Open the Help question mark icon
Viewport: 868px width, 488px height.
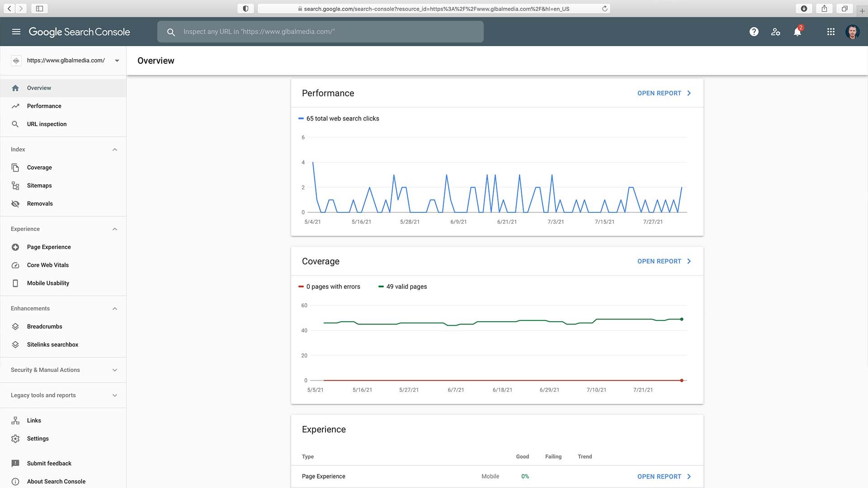754,32
